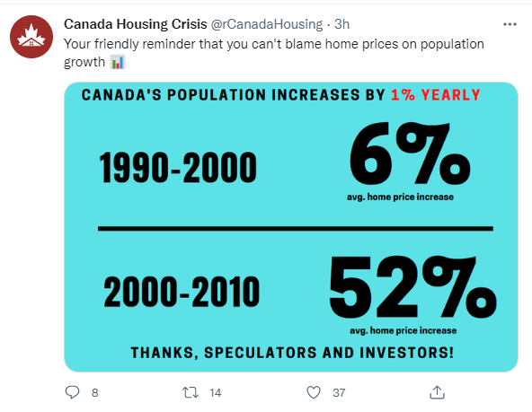Click the like count number 37

(339, 392)
